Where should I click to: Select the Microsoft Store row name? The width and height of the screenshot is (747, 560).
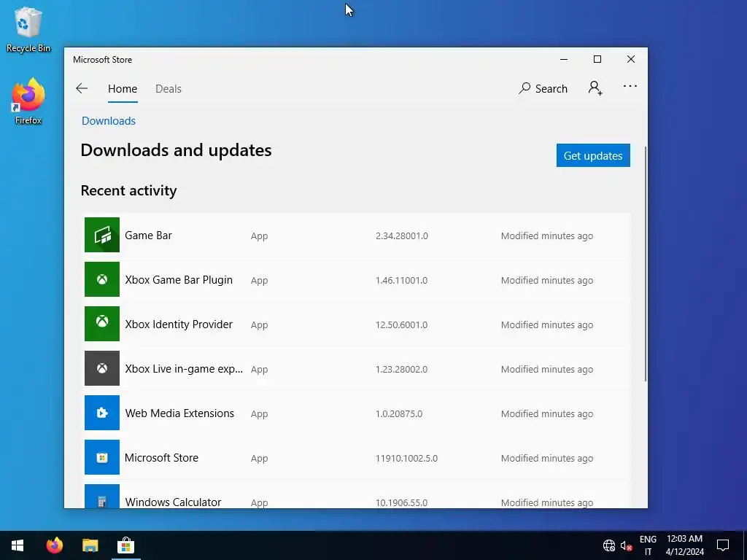tap(161, 458)
